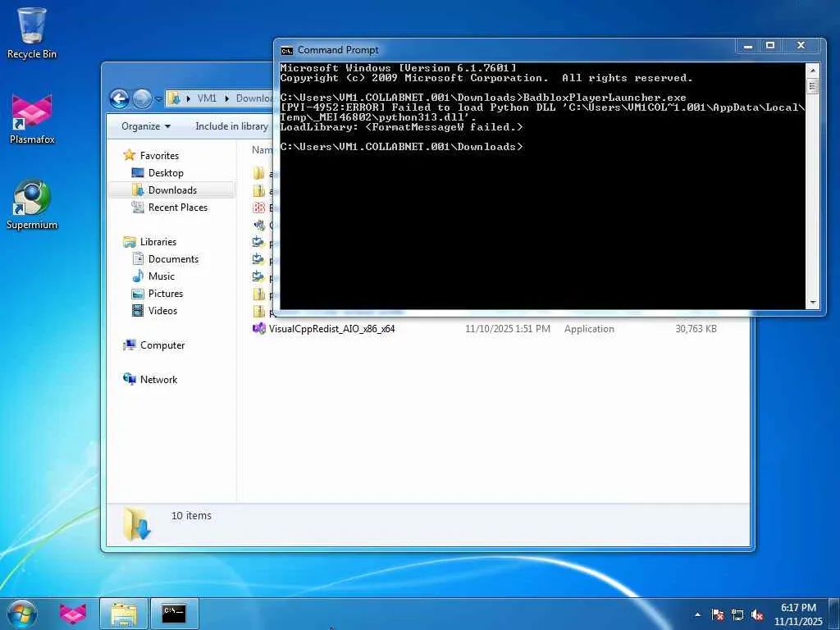Image resolution: width=840 pixels, height=630 pixels.
Task: Select Favorites in the navigation pane
Action: point(159,155)
